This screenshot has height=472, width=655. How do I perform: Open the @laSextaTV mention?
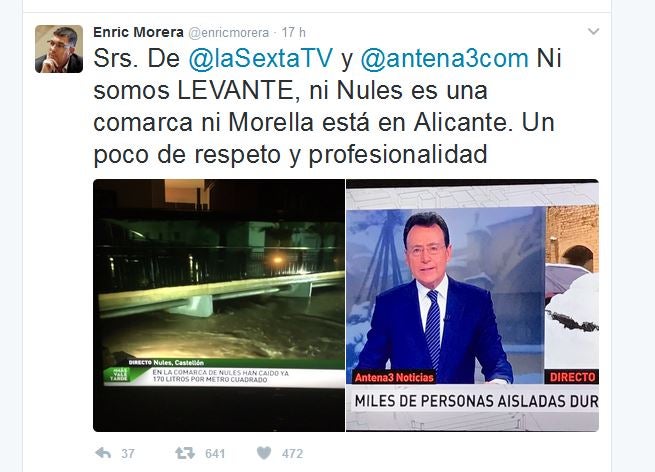click(261, 58)
